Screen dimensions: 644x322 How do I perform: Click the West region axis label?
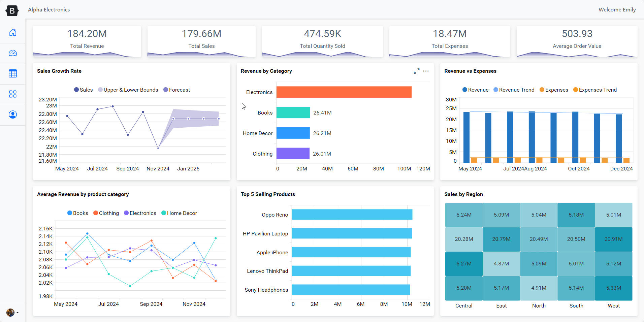coord(614,306)
